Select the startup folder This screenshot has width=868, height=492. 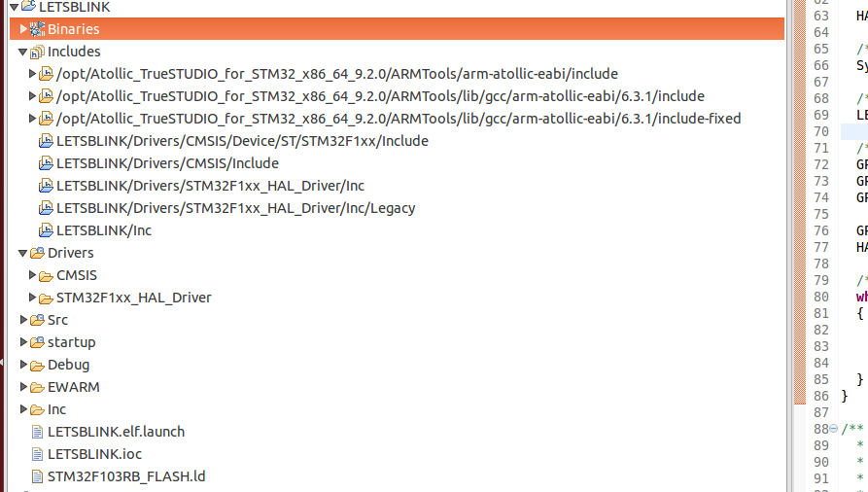tap(71, 342)
